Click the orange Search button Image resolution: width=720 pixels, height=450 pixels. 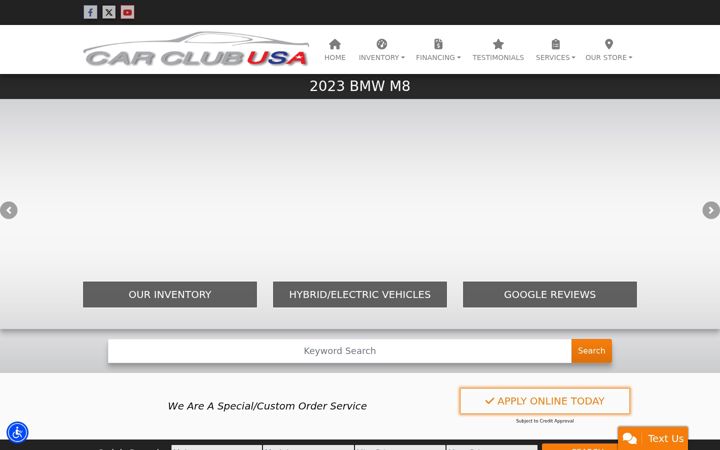tap(591, 351)
